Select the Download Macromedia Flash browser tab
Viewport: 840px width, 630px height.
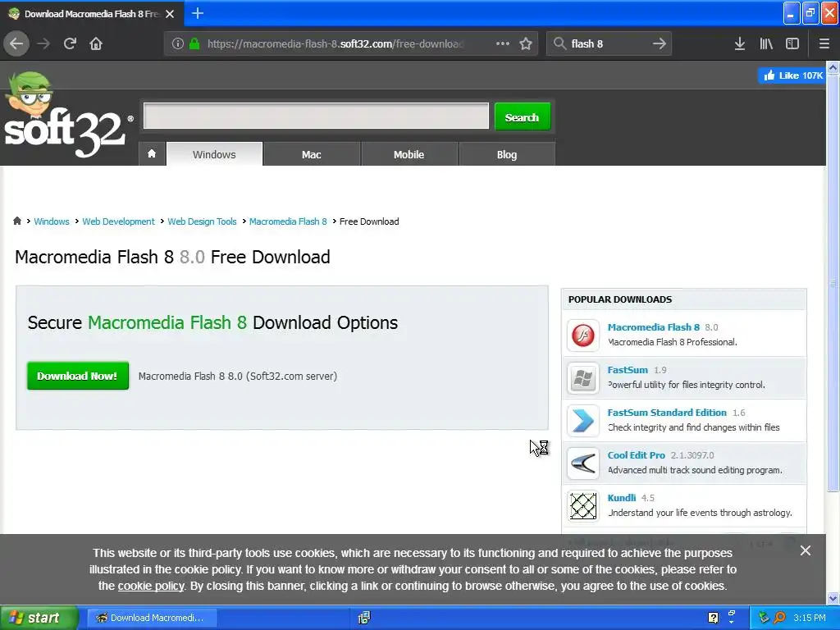coord(92,14)
